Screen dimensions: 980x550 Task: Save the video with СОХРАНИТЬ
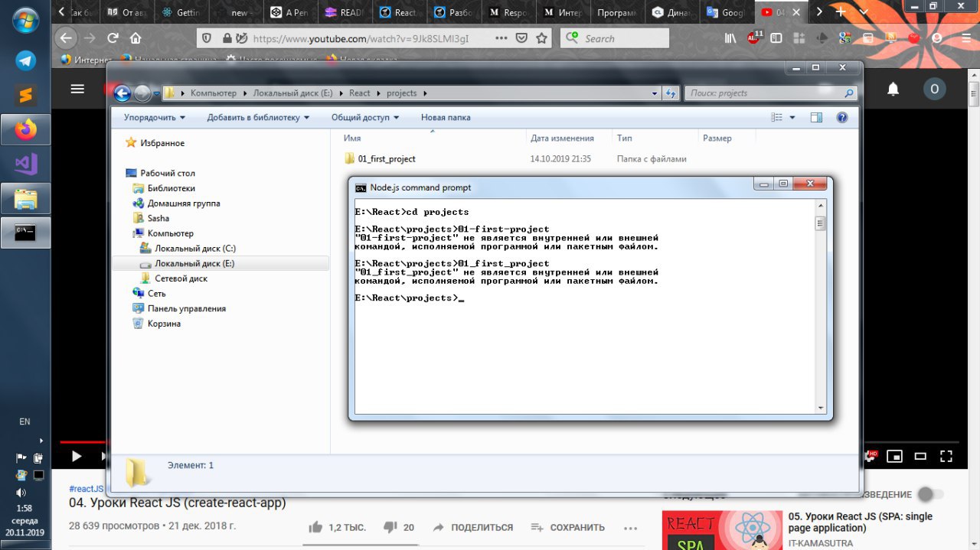(x=567, y=527)
